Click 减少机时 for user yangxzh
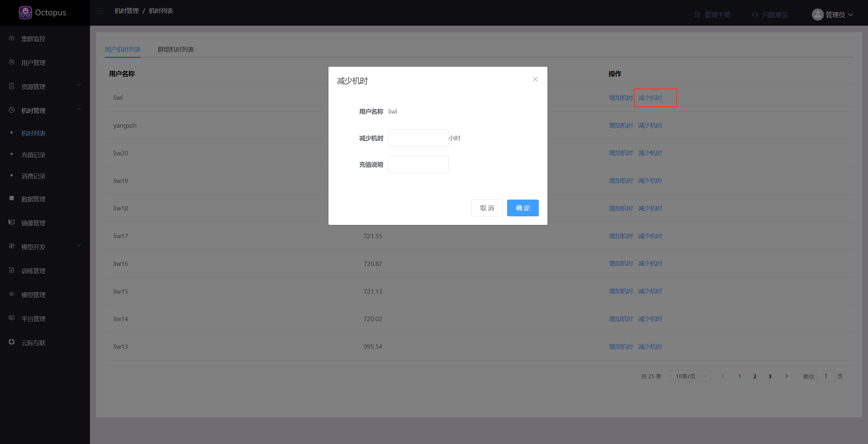 pyautogui.click(x=650, y=126)
